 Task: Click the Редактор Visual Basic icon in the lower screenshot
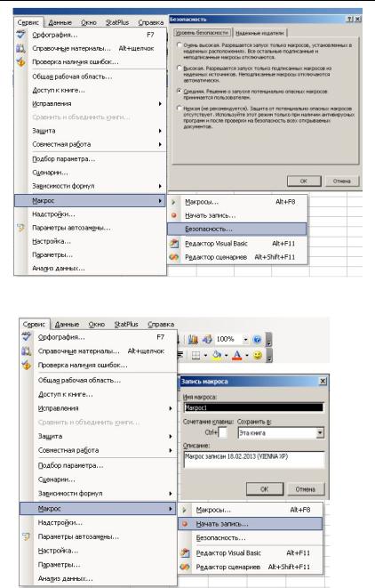[x=185, y=552]
